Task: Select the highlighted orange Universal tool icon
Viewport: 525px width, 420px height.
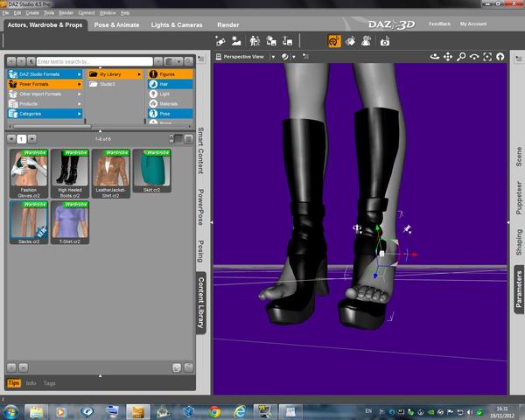Action: (x=334, y=41)
